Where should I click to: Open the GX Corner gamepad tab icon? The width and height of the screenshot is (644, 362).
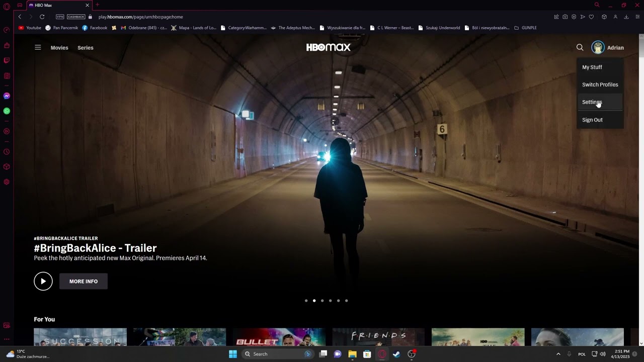(20, 5)
